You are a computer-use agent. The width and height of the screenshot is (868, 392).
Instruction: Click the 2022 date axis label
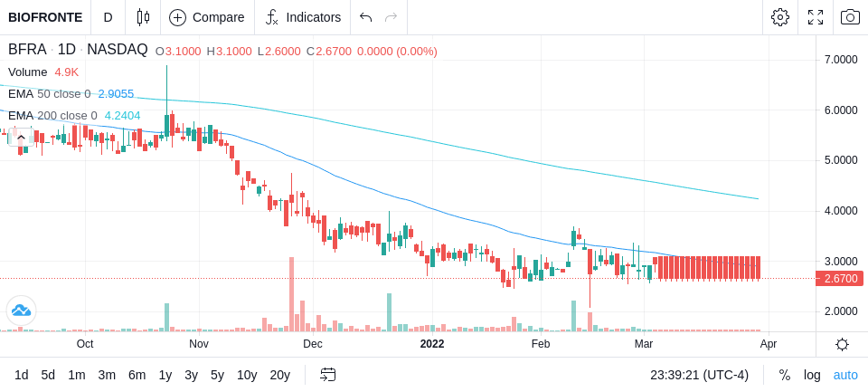(x=432, y=344)
